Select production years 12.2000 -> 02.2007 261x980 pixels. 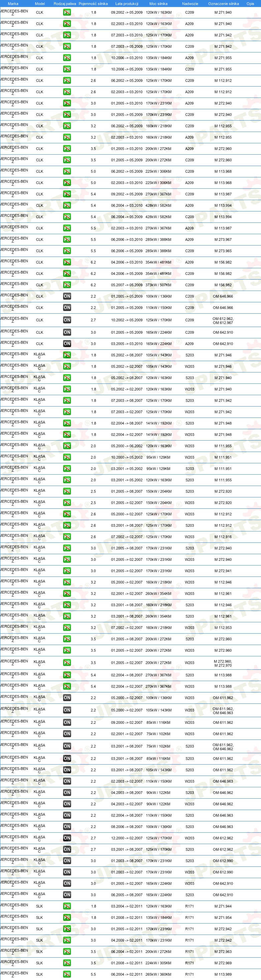pos(126,838)
